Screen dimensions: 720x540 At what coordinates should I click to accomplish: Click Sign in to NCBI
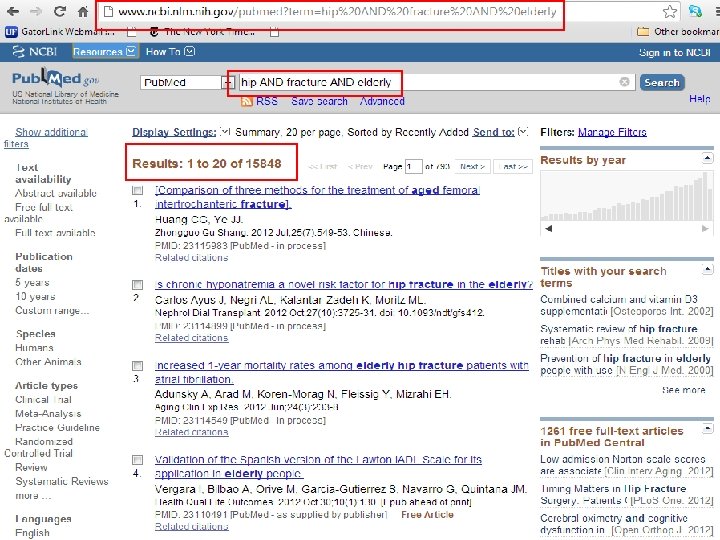click(675, 52)
